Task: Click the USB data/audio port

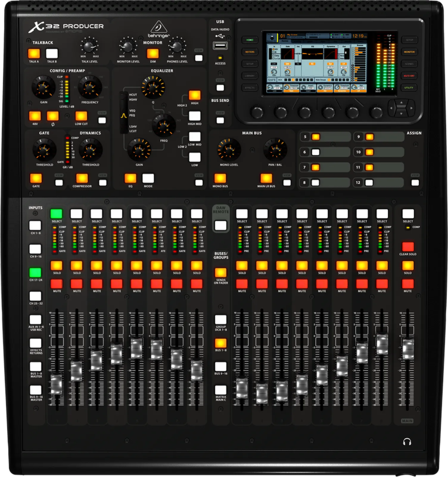Action: 220,46
